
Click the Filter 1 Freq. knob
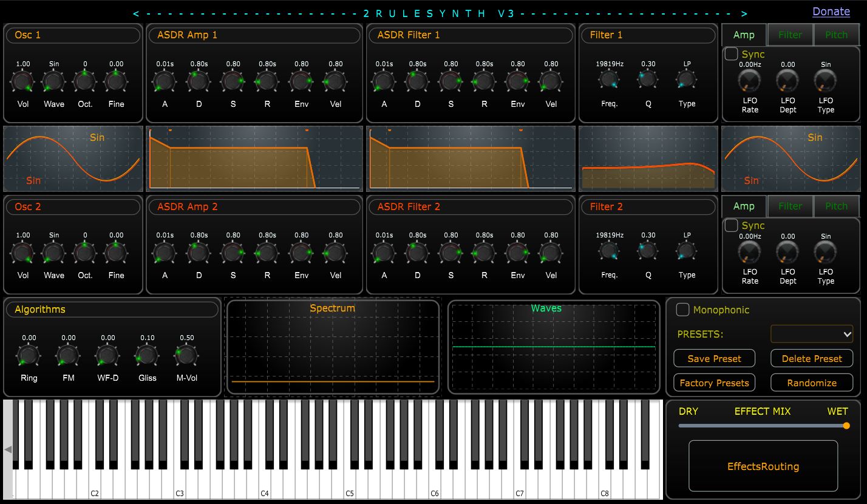pos(608,80)
